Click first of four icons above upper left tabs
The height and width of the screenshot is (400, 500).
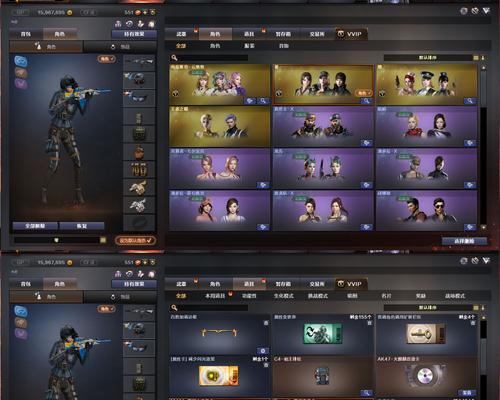118,23
